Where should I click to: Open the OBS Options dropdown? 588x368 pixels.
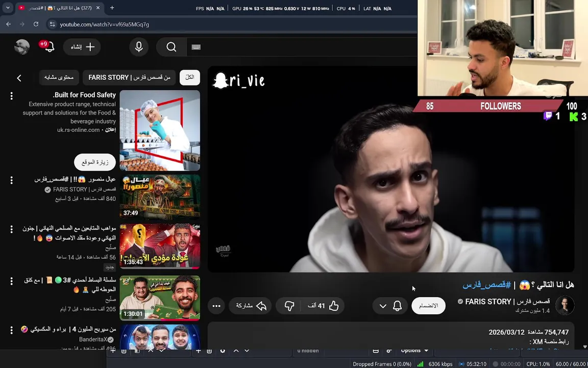coord(414,351)
